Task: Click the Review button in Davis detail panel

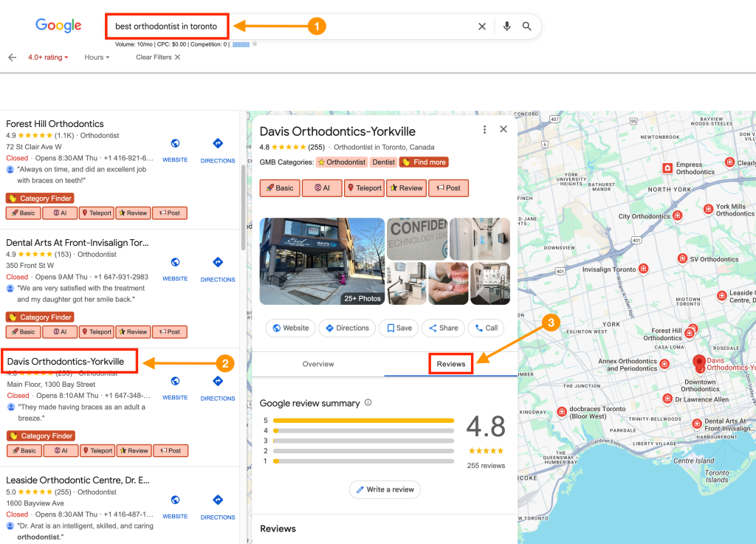Action: pos(406,188)
